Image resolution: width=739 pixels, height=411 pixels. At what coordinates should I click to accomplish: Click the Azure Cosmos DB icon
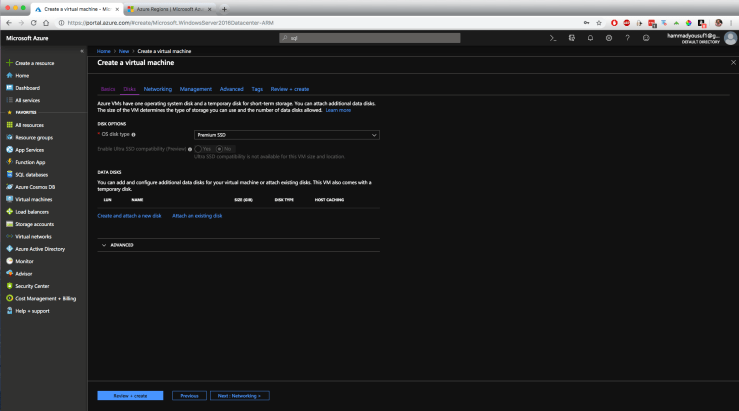[x=8, y=187]
